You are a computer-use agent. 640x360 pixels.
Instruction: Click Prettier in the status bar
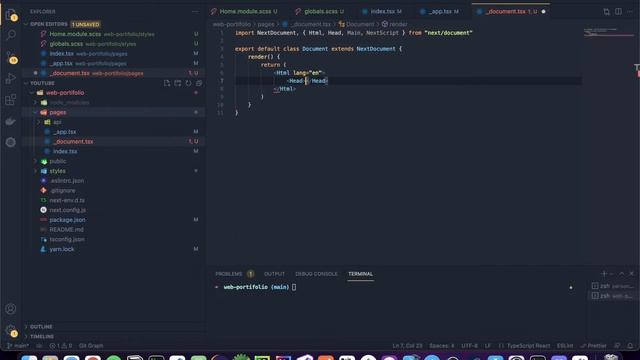[593, 346]
